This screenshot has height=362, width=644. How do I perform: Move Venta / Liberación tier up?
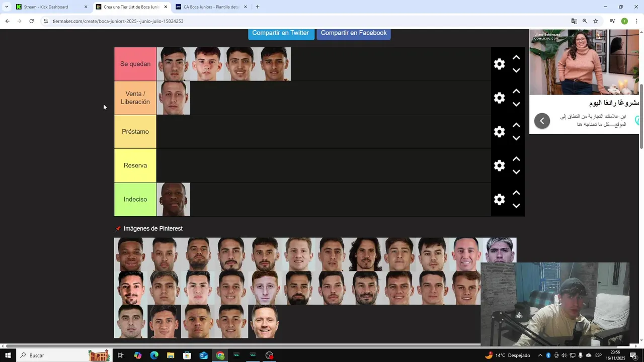(516, 91)
